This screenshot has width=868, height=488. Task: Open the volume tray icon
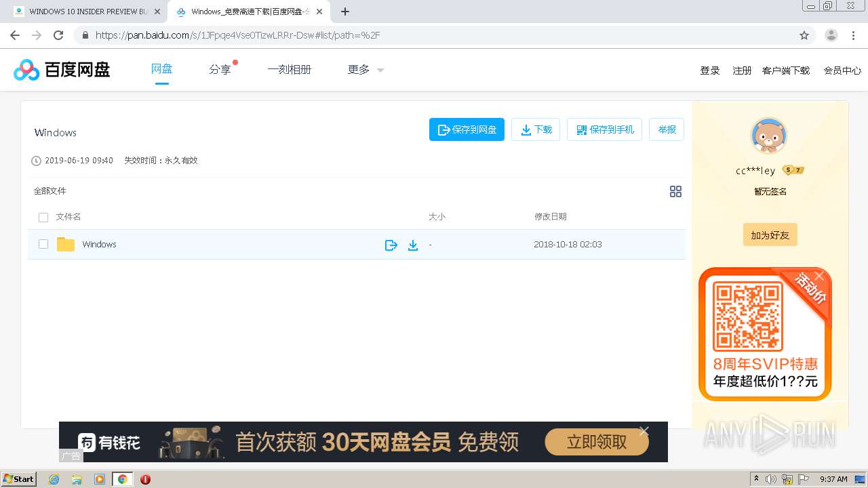[x=771, y=479]
